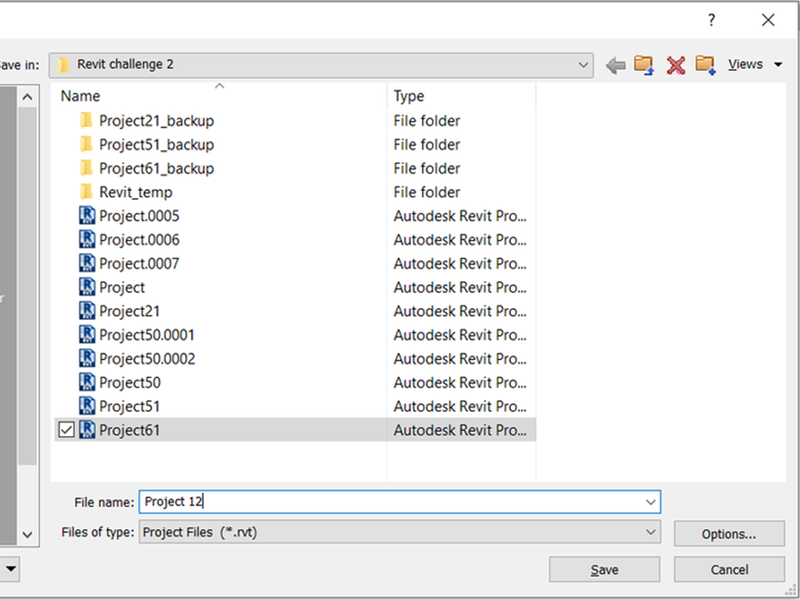
Task: Click the Save button
Action: [x=604, y=569]
